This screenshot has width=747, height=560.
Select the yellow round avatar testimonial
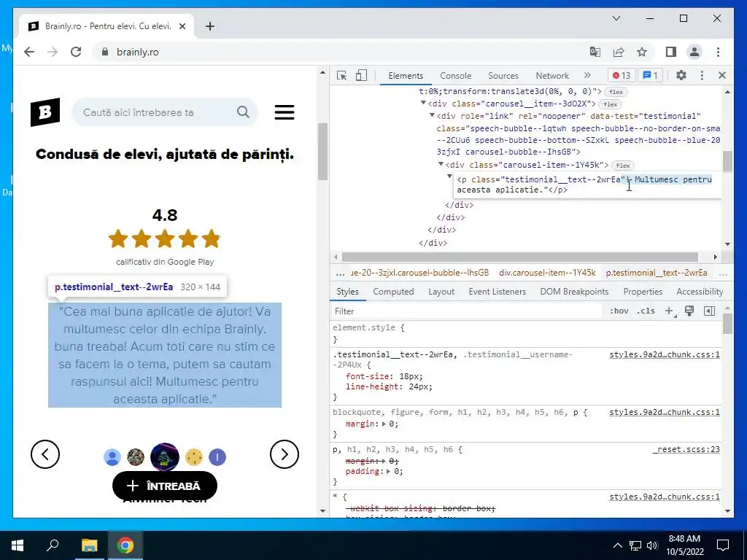(194, 457)
